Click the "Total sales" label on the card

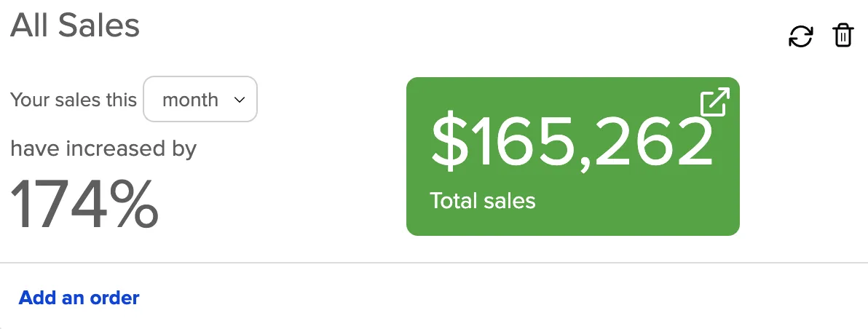point(482,201)
